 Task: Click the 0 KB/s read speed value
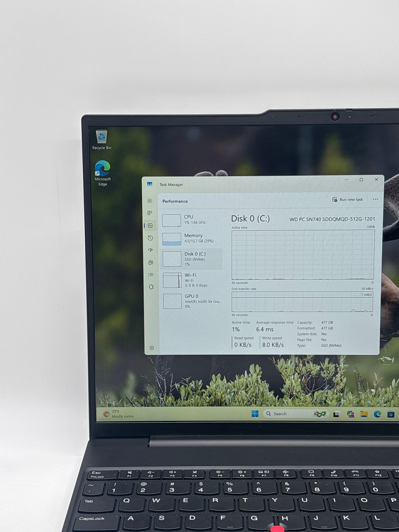click(x=243, y=345)
